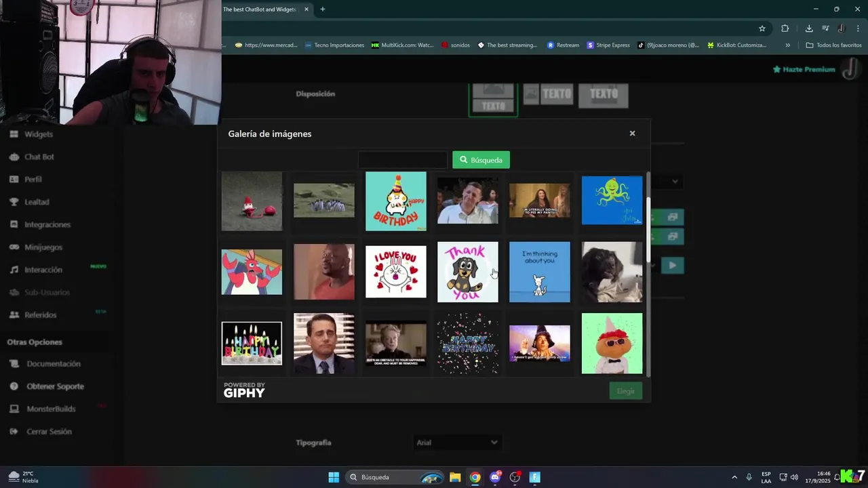Pick the green octopus on blue GIF
Viewport: 868px width, 488px height.
coord(612,200)
